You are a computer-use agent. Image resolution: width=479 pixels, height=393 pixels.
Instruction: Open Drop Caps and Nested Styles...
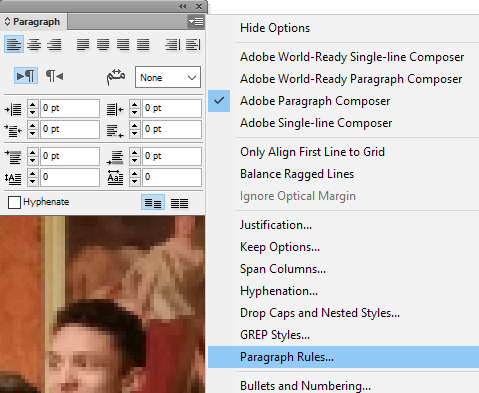click(320, 313)
